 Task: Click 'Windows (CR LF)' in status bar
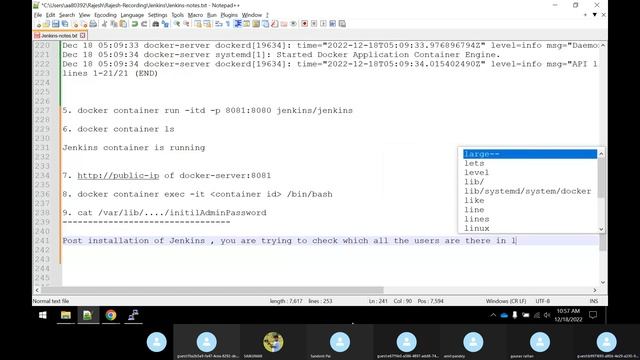click(x=505, y=301)
